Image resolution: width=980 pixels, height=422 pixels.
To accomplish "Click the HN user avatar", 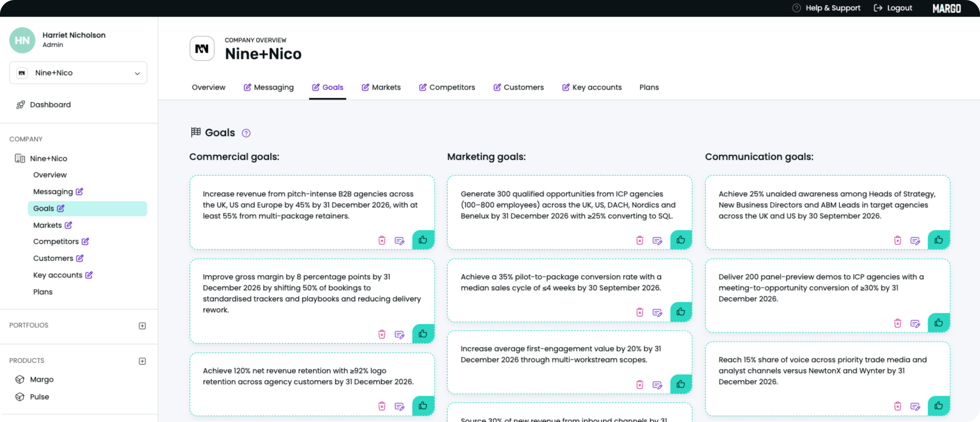I will 22,40.
